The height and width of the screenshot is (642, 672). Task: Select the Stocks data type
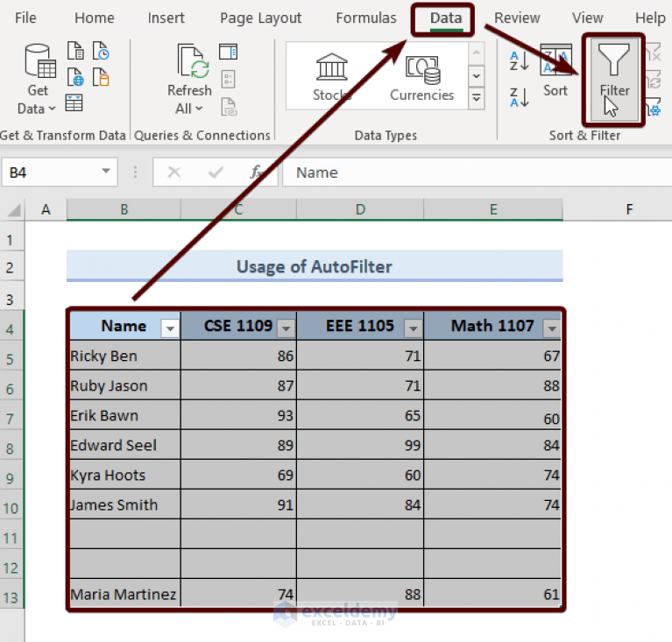pos(332,77)
